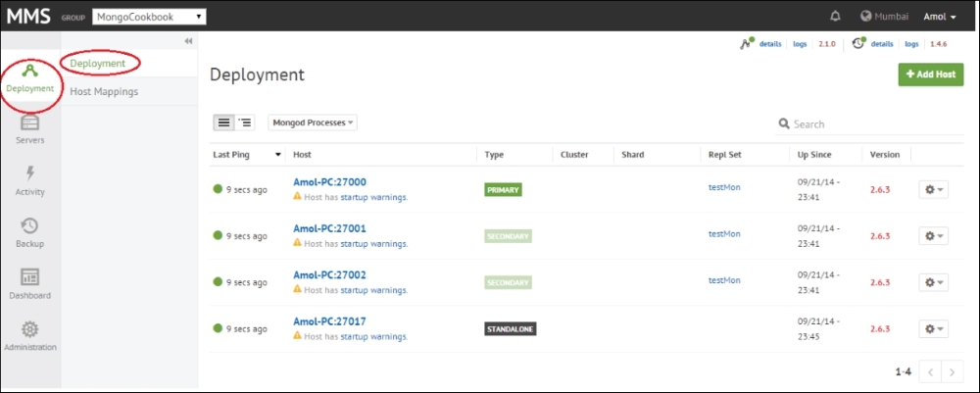Viewport: 980px width, 393px height.
Task: Click the backup agent status icon
Action: click(858, 44)
